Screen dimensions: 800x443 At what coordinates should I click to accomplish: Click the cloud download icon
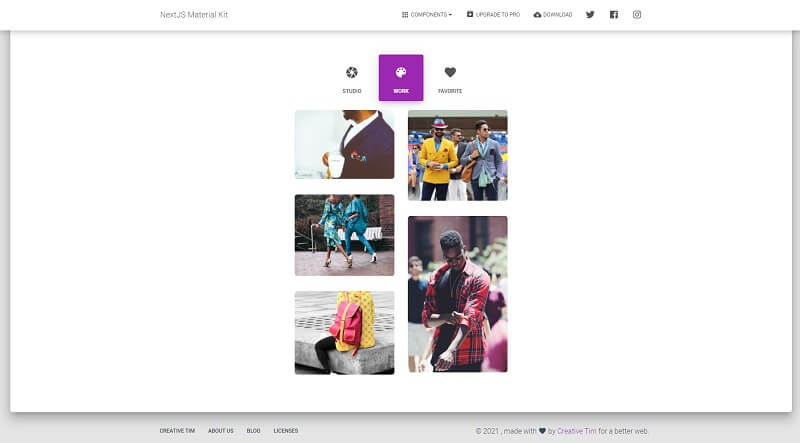click(538, 15)
